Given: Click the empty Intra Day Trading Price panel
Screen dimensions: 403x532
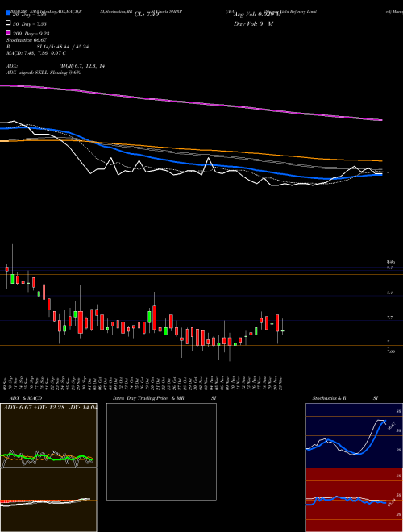Looking at the screenshot, I should pyautogui.click(x=161, y=451).
